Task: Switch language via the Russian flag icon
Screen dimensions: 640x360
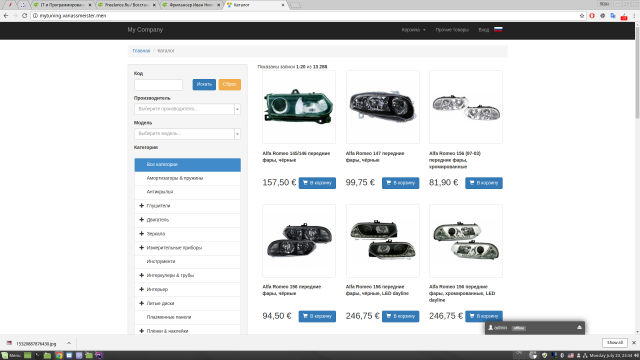Action: click(498, 29)
